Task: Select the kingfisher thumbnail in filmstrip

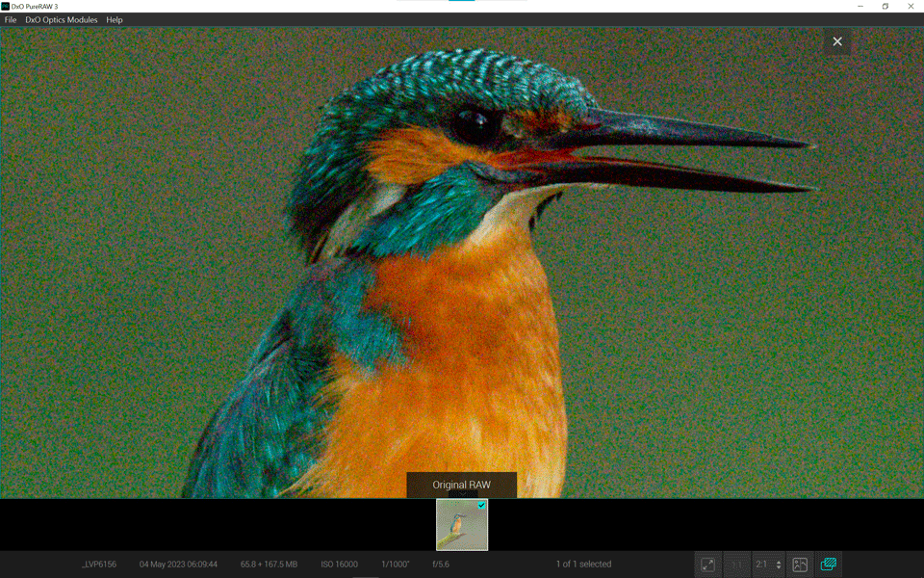Action: 462,525
